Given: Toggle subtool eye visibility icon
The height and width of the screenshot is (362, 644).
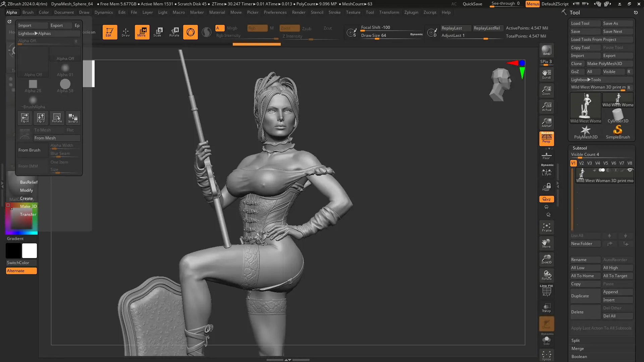Looking at the screenshot, I should point(630,170).
